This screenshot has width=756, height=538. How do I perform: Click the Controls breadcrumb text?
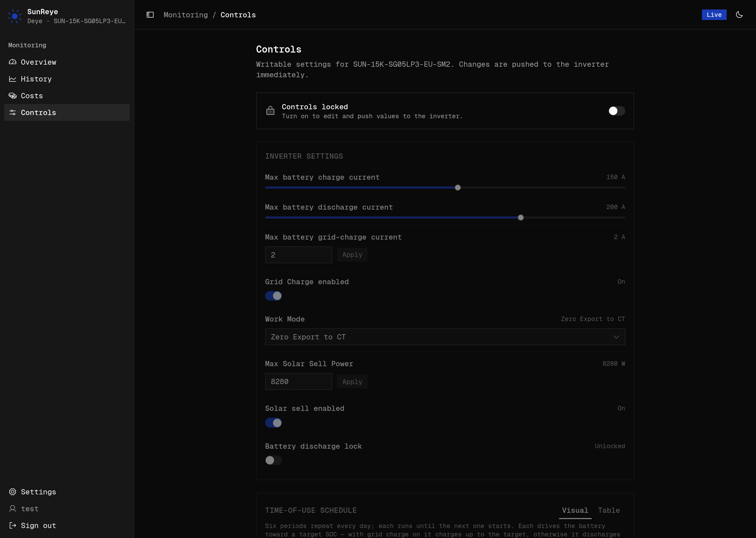click(x=238, y=15)
